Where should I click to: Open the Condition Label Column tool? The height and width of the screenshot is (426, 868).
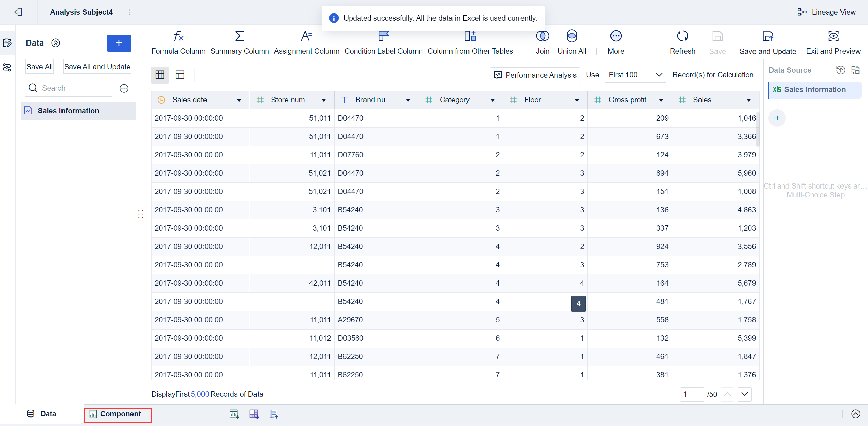click(383, 41)
